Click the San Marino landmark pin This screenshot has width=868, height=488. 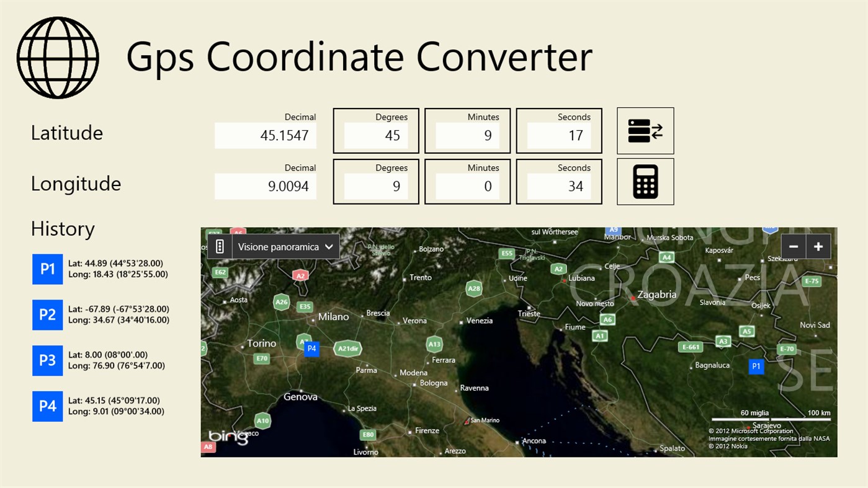point(468,420)
